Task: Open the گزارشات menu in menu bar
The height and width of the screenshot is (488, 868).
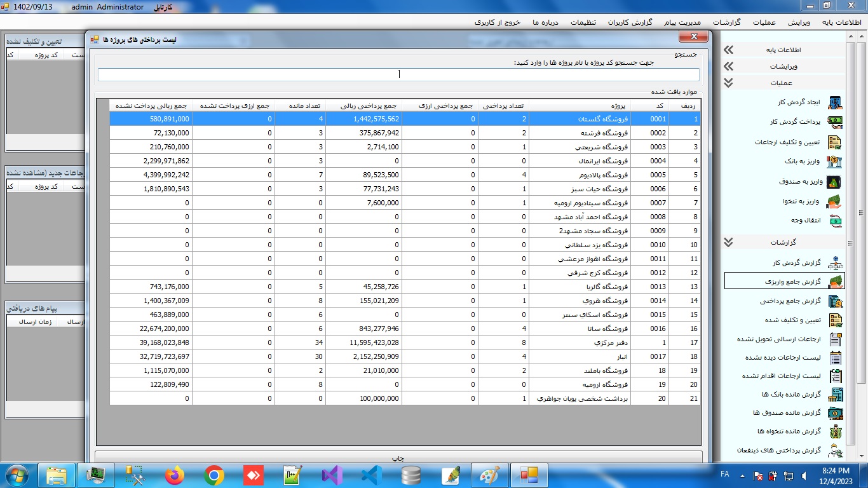Action: click(x=727, y=22)
